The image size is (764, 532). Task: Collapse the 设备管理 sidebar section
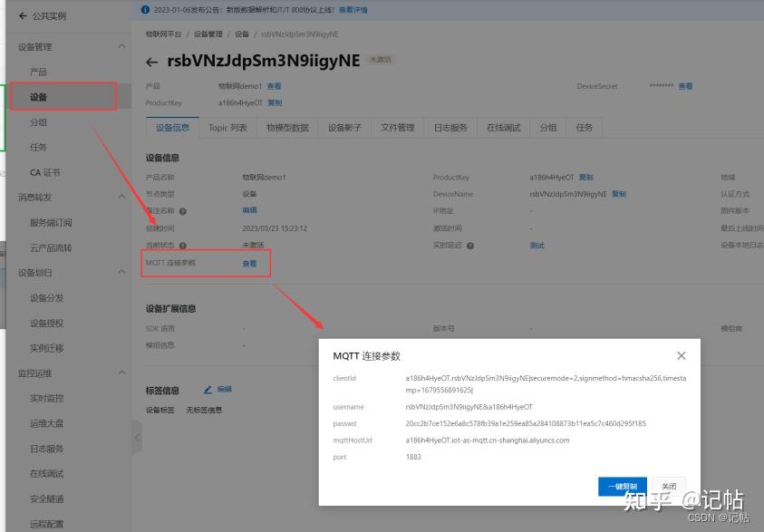pos(121,46)
